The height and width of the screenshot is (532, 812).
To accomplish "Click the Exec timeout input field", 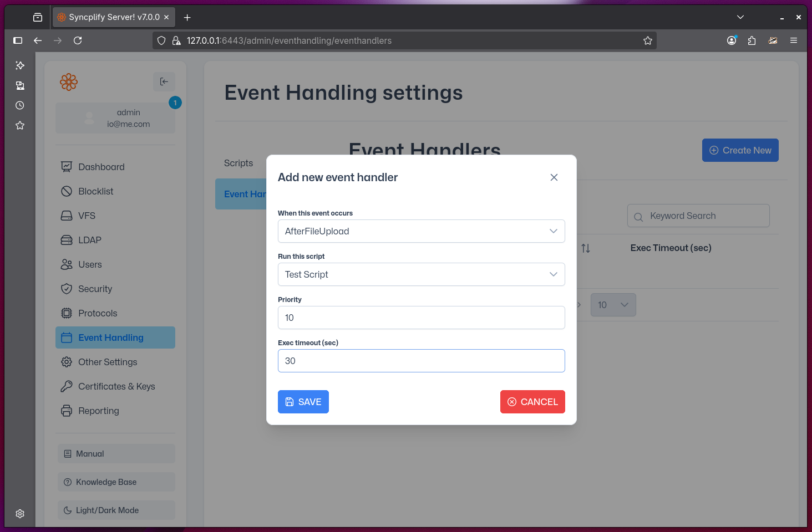I will tap(421, 361).
